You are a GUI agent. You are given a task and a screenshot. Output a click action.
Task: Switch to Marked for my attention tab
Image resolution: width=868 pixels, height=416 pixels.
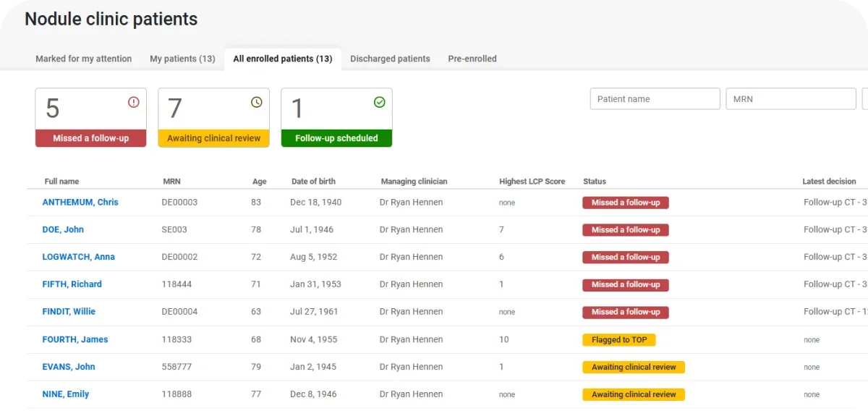pyautogui.click(x=84, y=59)
